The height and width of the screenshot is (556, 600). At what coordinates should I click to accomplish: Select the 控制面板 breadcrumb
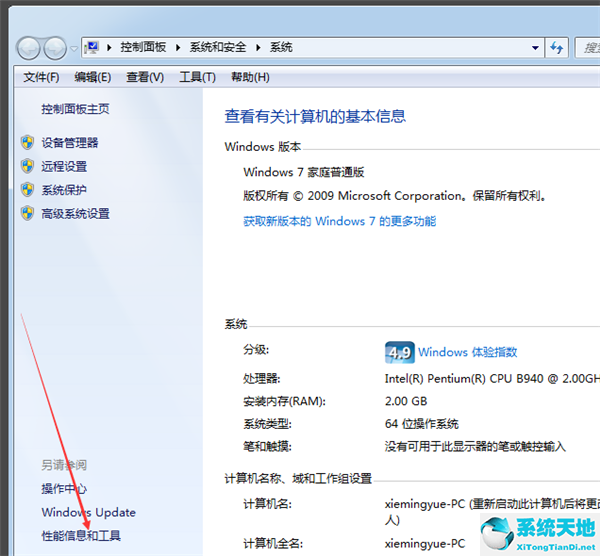143,47
